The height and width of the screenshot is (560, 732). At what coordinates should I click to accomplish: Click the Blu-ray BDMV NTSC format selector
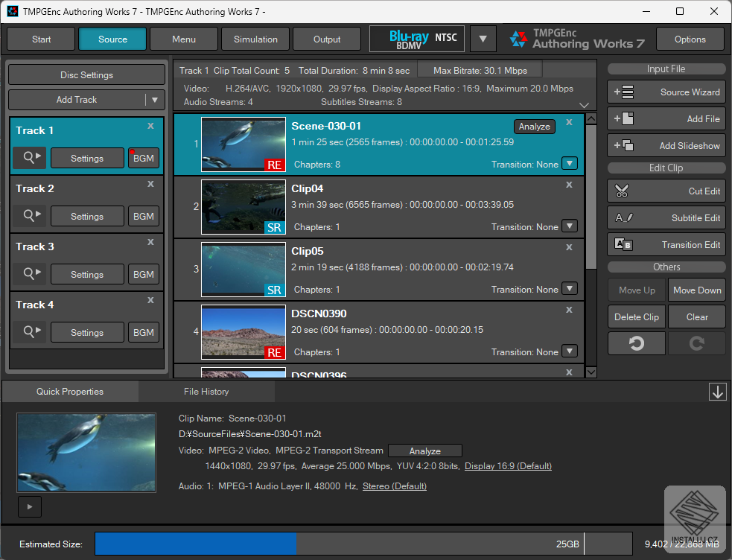coord(417,39)
